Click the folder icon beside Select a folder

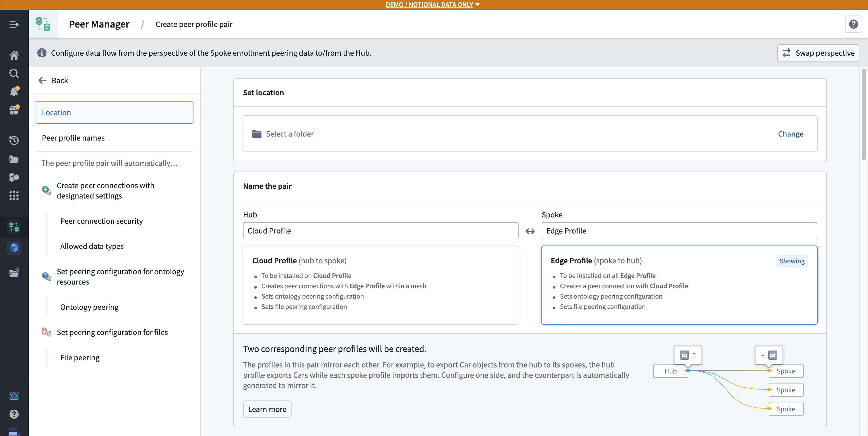pyautogui.click(x=257, y=134)
